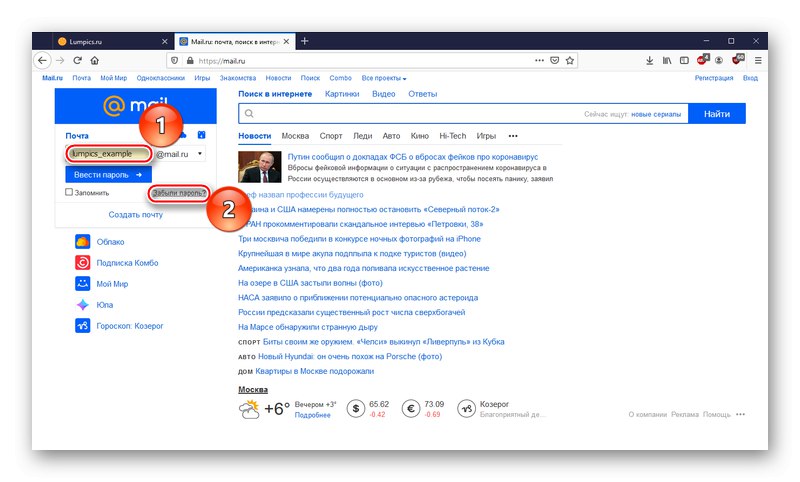Image resolution: width=800 pixels, height=482 pixels.
Task: Click the Козерог horoscope circle icon
Action: tap(466, 409)
